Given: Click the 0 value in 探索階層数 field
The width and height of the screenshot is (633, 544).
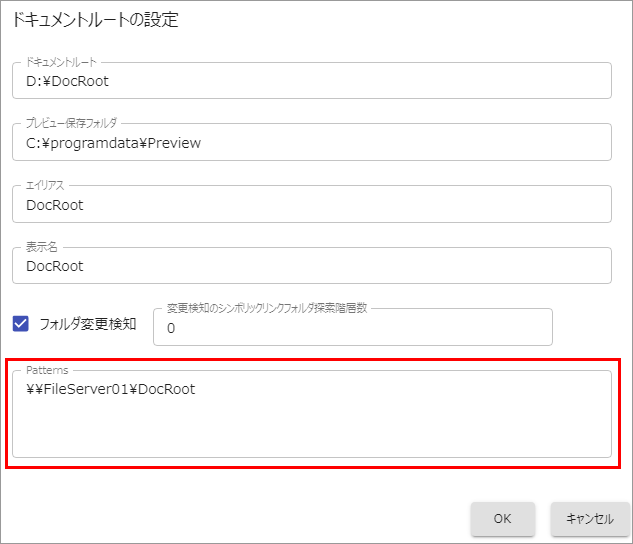Looking at the screenshot, I should [x=171, y=328].
